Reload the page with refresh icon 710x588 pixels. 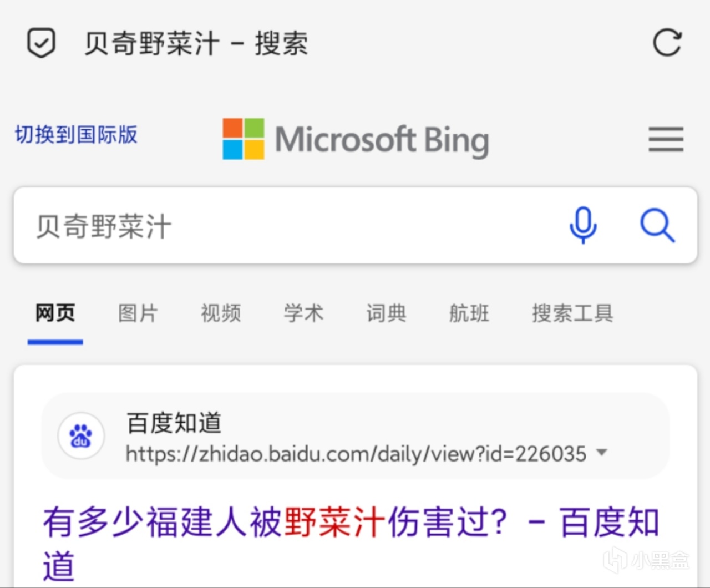pos(667,43)
